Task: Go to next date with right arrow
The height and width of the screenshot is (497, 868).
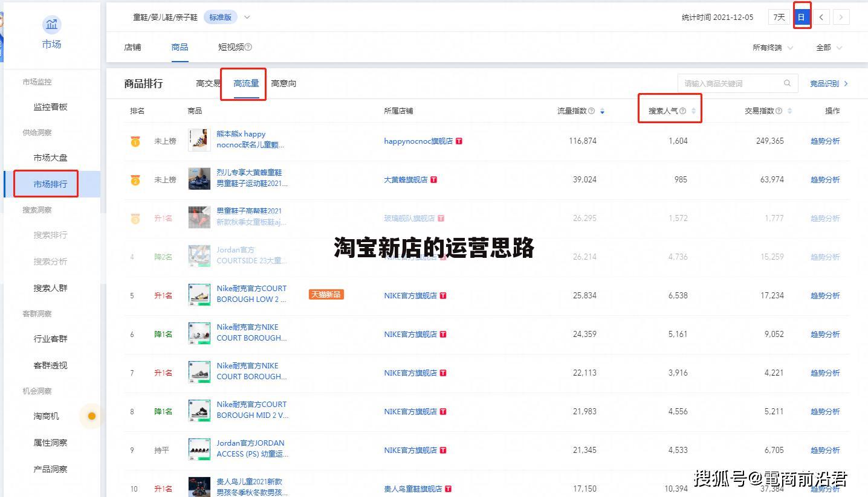Action: [841, 17]
